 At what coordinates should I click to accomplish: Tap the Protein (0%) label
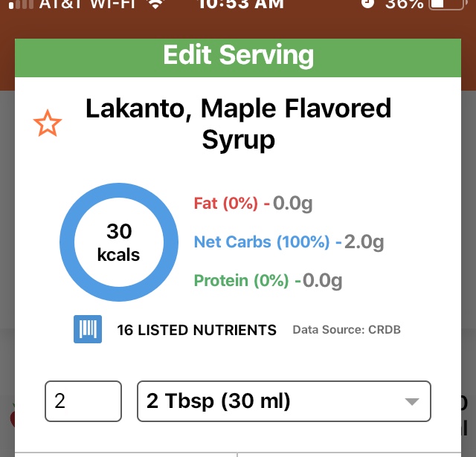[241, 280]
